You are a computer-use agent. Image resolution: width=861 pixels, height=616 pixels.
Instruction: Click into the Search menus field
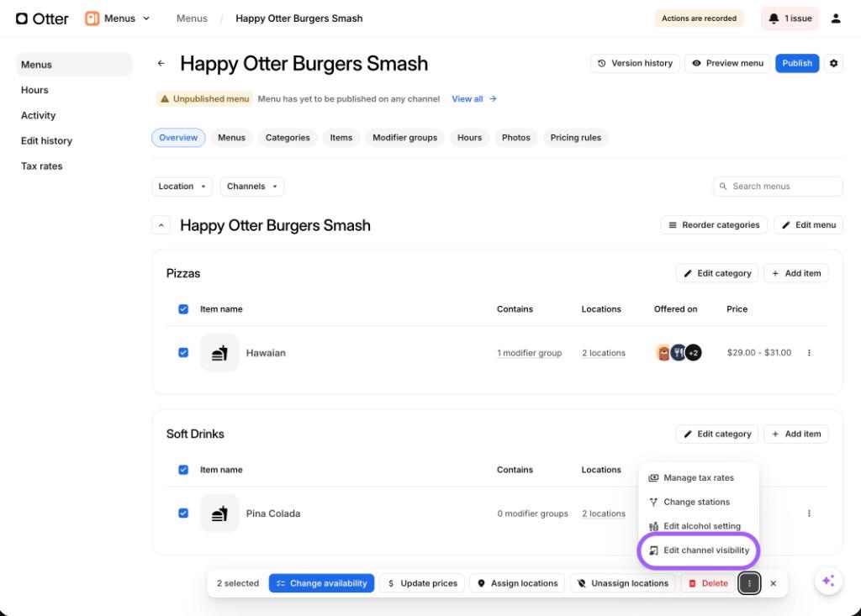782,187
